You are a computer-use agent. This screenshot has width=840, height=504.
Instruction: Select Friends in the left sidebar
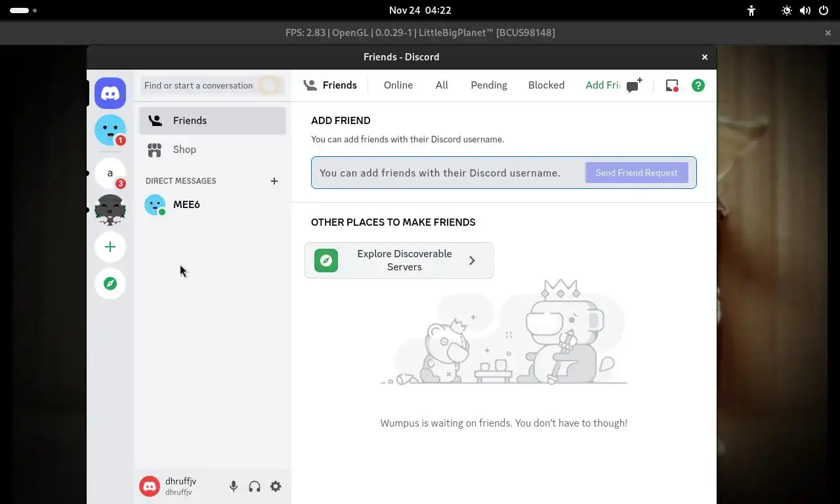(213, 121)
